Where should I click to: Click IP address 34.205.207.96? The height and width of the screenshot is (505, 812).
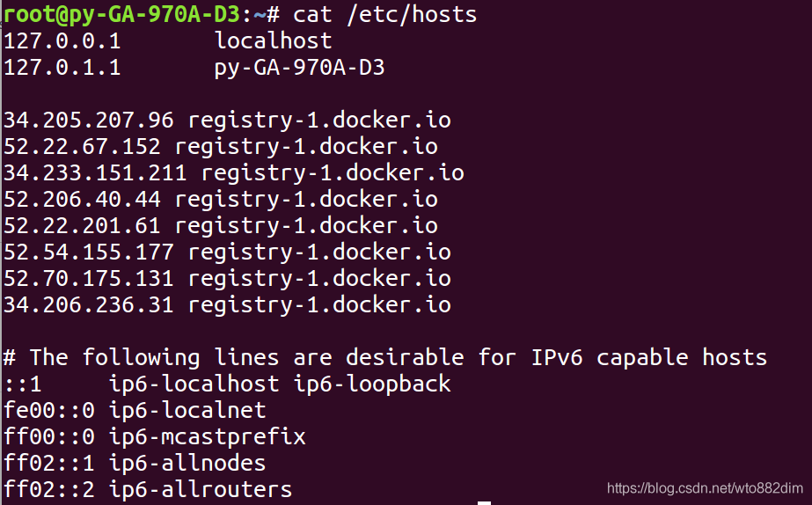pyautogui.click(x=89, y=121)
